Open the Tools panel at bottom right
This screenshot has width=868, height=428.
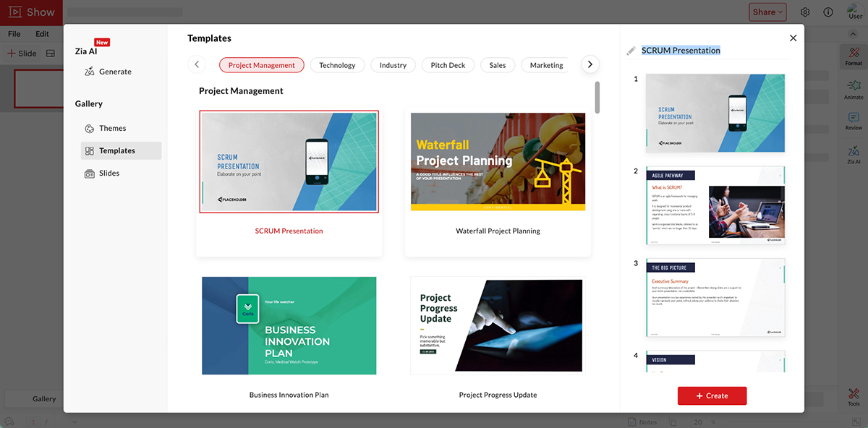(854, 396)
